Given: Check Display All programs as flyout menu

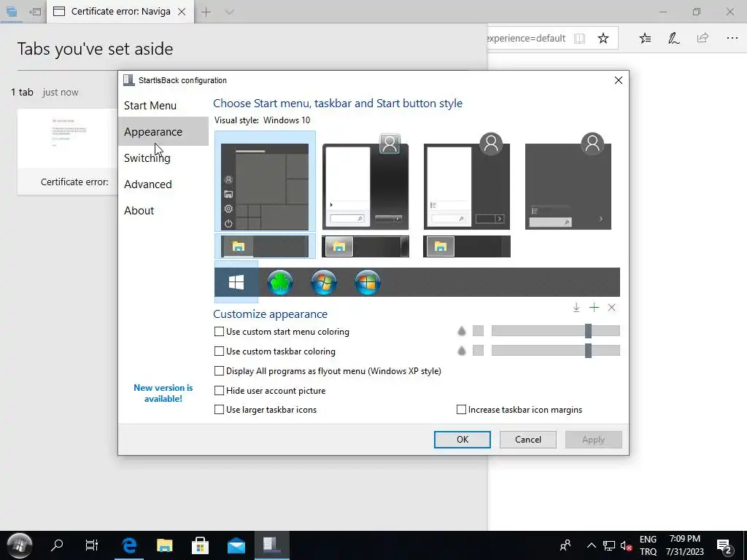Looking at the screenshot, I should pos(328,371).
